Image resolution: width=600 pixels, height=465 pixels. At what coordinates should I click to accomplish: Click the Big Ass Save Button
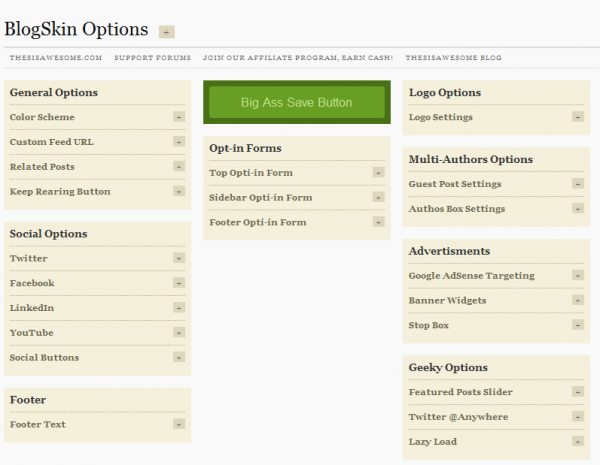click(297, 102)
